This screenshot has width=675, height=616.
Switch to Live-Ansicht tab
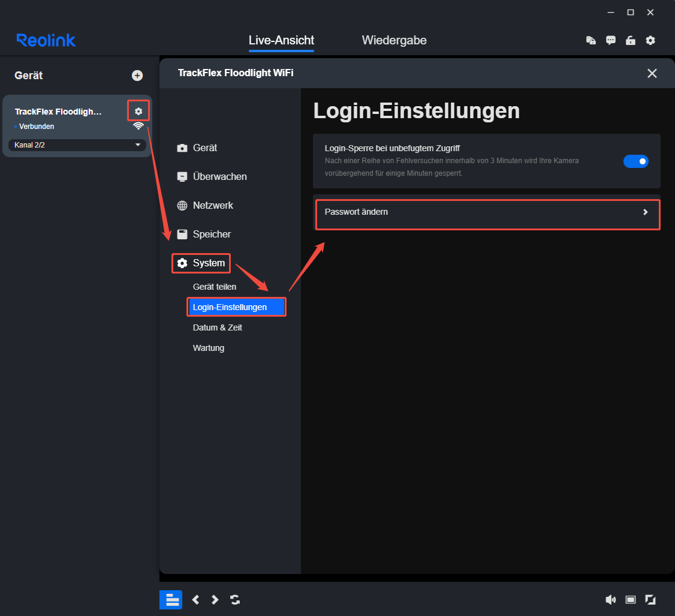(x=281, y=41)
